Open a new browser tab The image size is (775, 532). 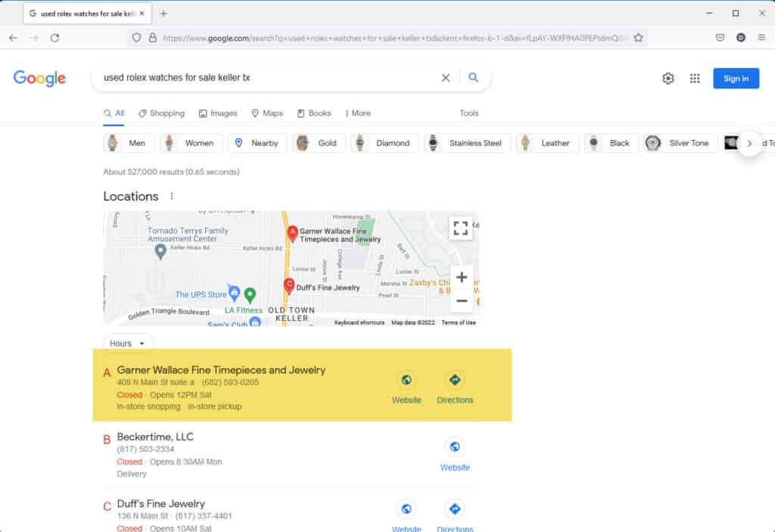tap(163, 14)
